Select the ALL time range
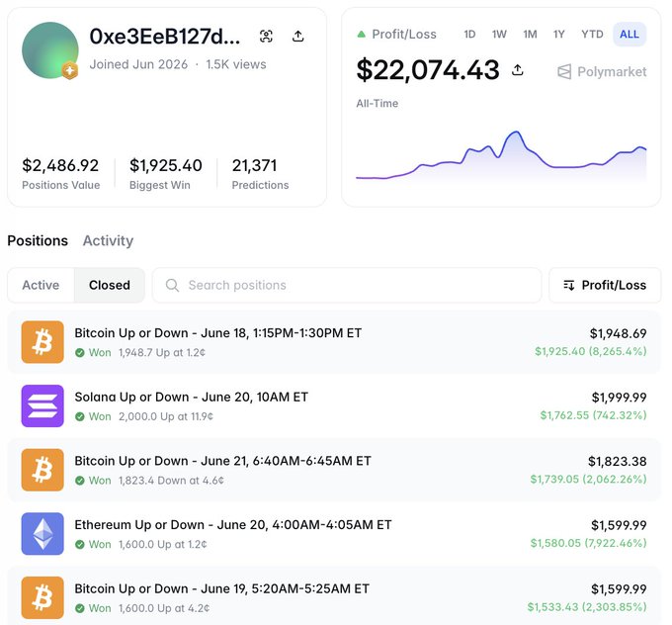Screen dimensions: 672x625 (630, 35)
